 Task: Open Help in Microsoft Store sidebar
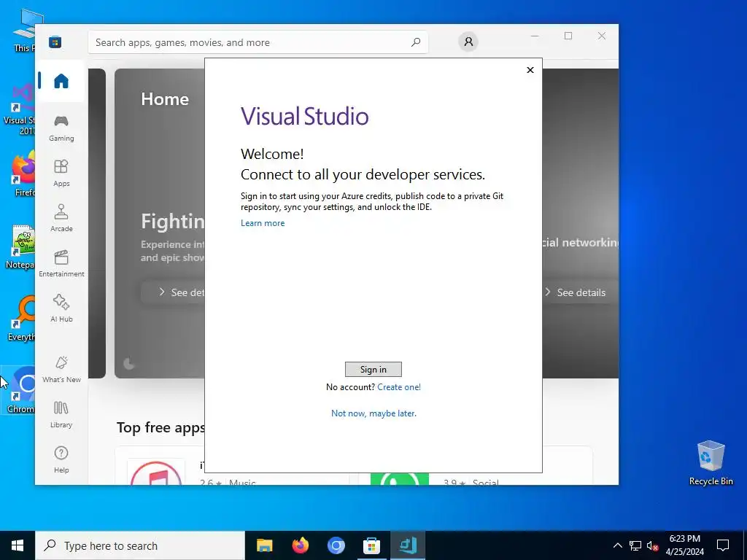pos(61,460)
